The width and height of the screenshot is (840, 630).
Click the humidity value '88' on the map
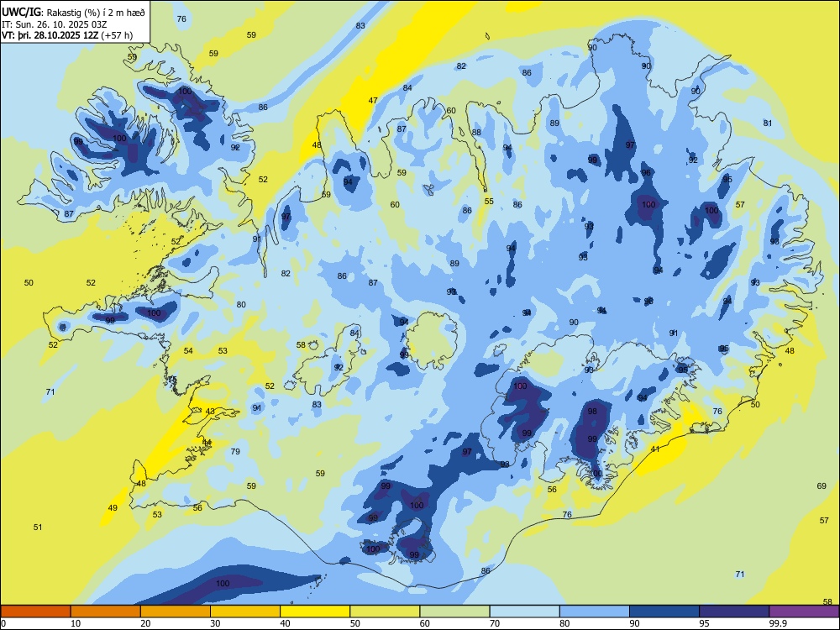[x=476, y=133]
